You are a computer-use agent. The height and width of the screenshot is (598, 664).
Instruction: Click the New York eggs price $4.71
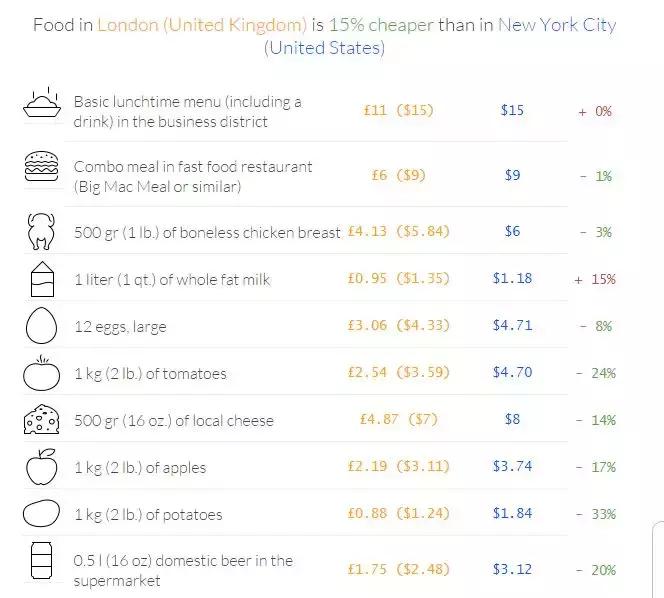[512, 326]
